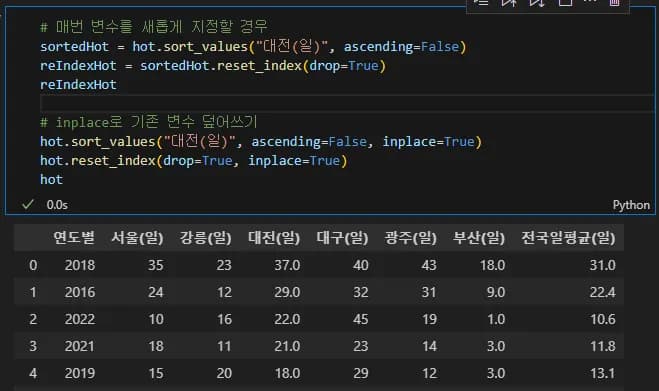Click the 강릉(일) column header
The width and height of the screenshot is (659, 391).
point(206,238)
